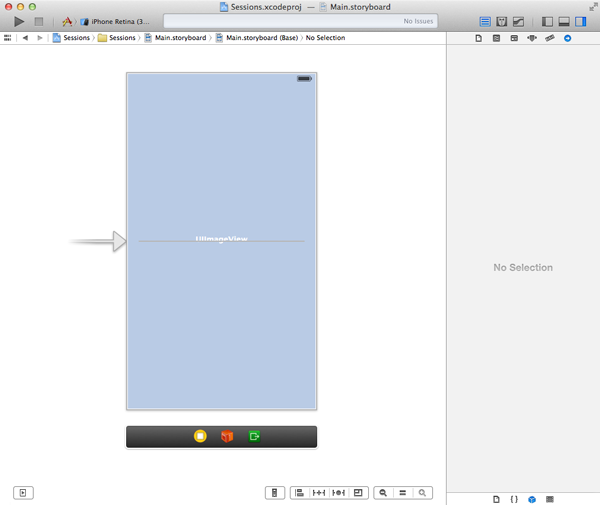This screenshot has width=600, height=505.
Task: Go back in editor history
Action: coord(25,38)
